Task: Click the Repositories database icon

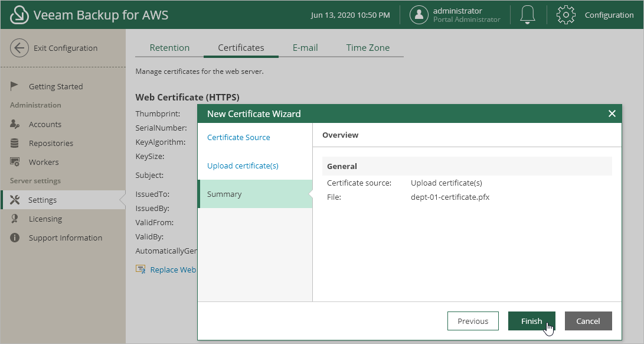Action: tap(14, 143)
